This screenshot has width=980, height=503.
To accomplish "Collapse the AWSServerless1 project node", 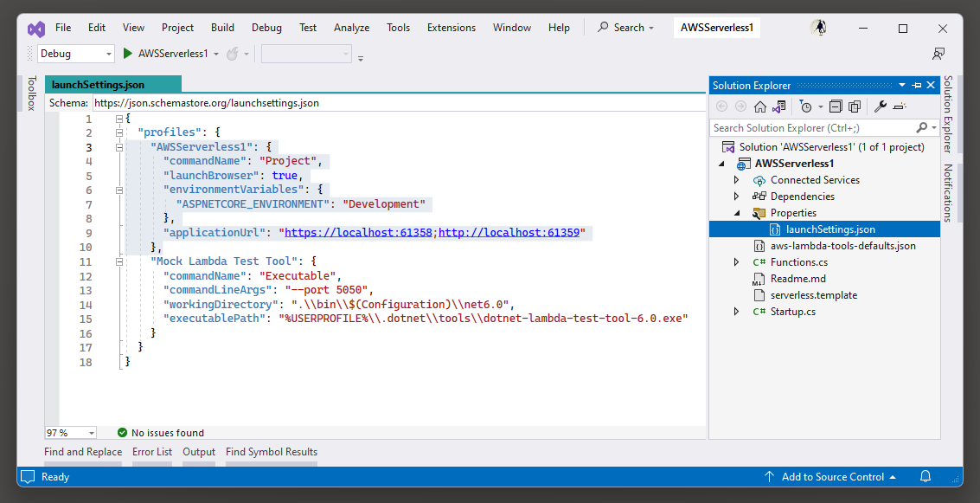I will click(722, 164).
